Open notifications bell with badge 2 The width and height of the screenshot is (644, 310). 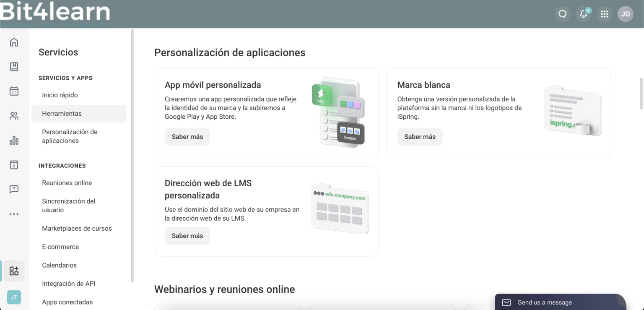click(x=584, y=14)
